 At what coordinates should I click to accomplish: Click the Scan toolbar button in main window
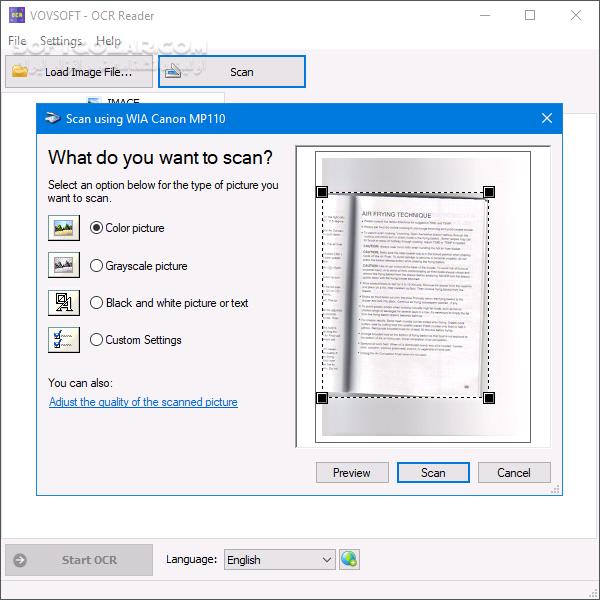click(x=232, y=72)
